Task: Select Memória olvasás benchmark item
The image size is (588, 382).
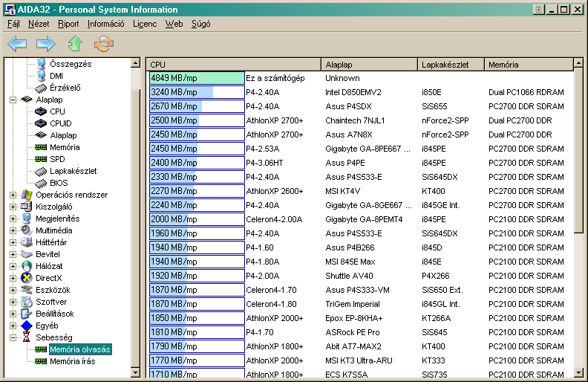Action: click(x=80, y=349)
